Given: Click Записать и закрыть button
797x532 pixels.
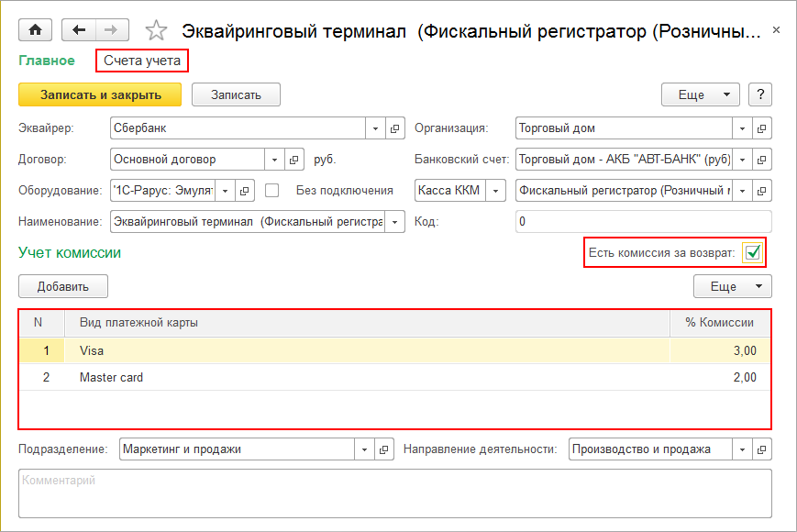Looking at the screenshot, I should 100,94.
